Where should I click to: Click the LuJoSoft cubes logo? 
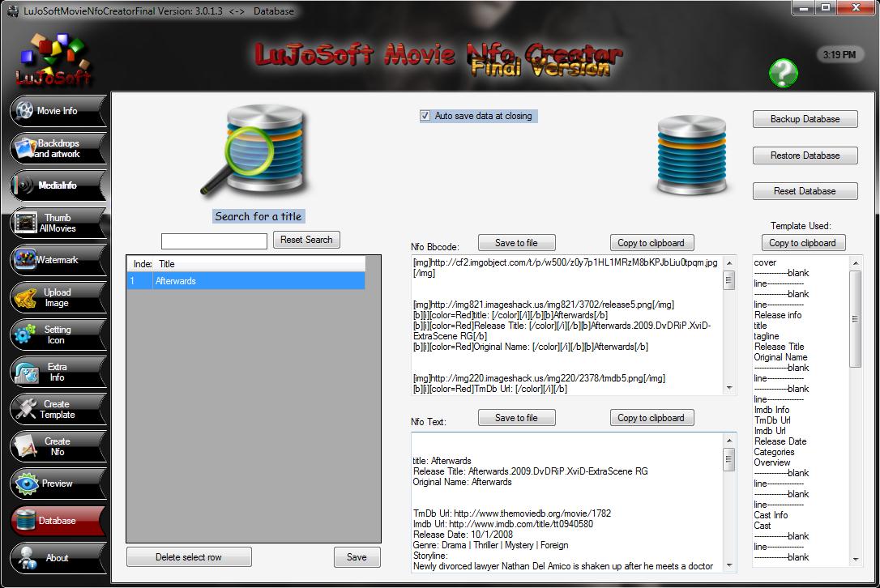53,59
